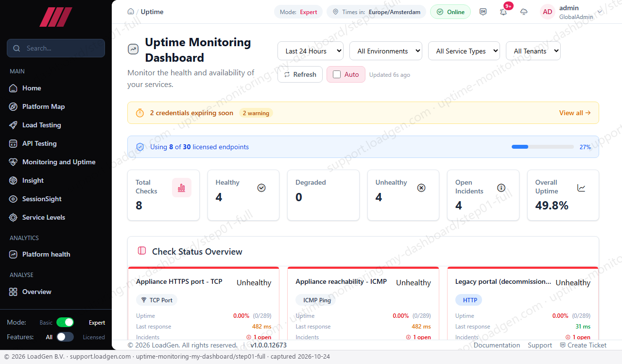Viewport: 622px width, 364px height.
Task: Toggle the All/Licensed features switch
Action: coord(65,337)
